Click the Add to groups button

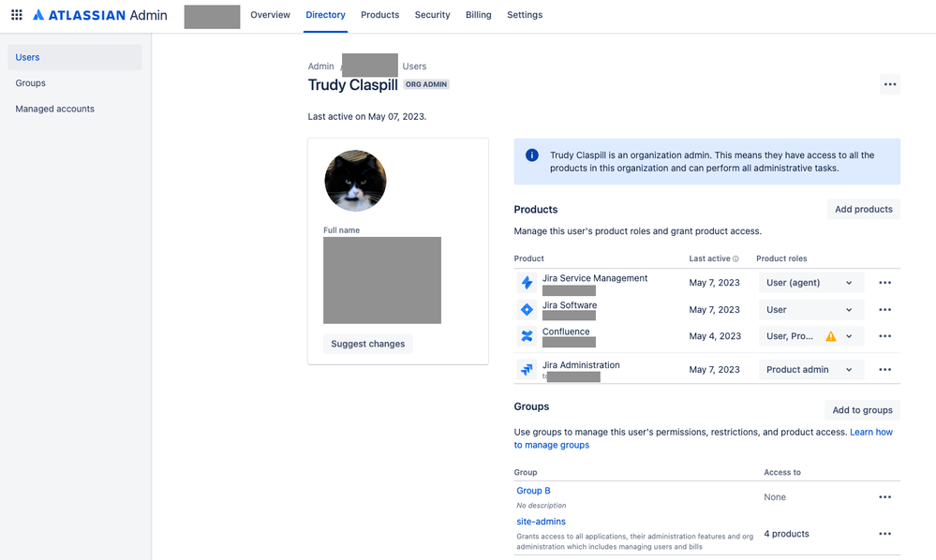click(862, 410)
